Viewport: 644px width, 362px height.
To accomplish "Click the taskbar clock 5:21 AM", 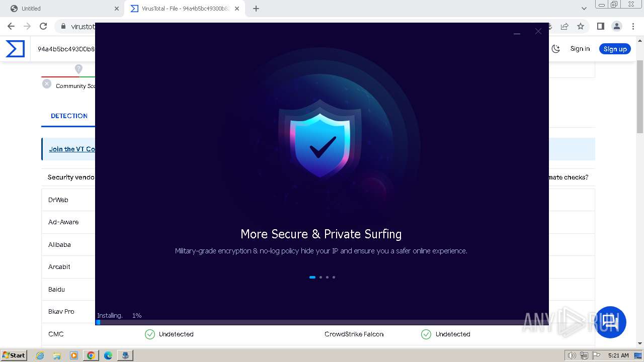I will point(618,355).
